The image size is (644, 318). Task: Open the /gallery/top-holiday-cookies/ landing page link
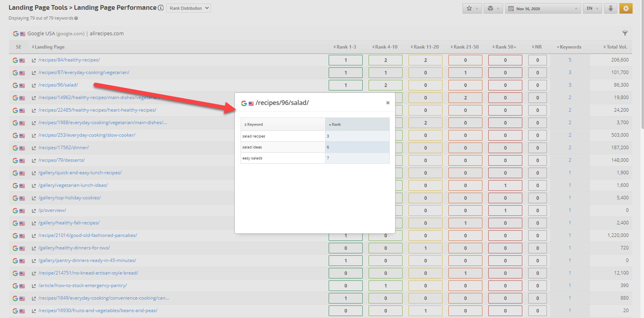[70, 198]
